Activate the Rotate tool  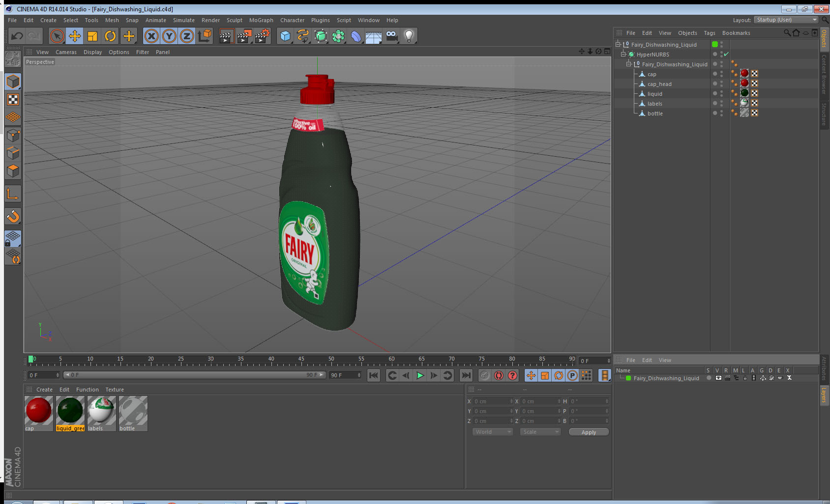coord(110,36)
